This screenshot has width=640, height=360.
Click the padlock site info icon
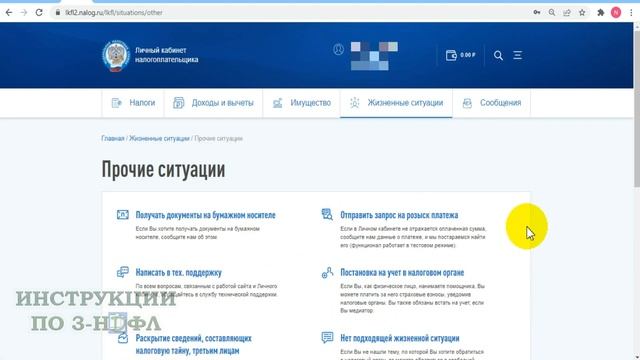(x=58, y=13)
